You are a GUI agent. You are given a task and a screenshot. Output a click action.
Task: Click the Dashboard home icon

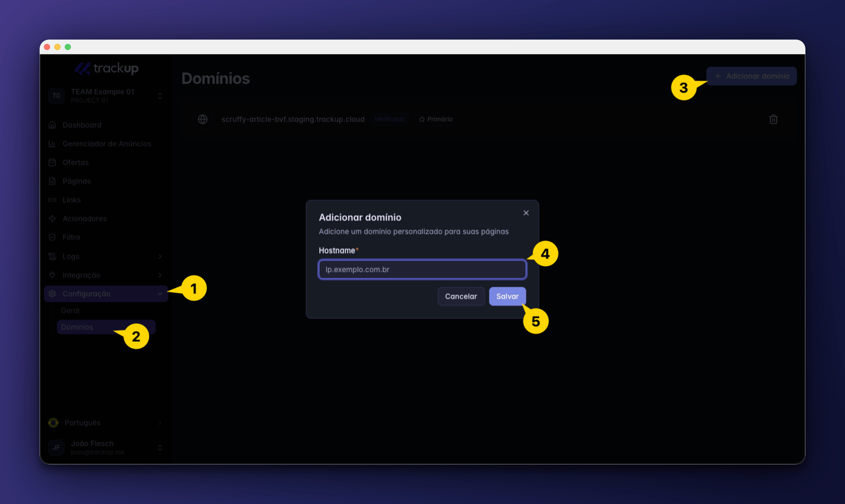52,125
